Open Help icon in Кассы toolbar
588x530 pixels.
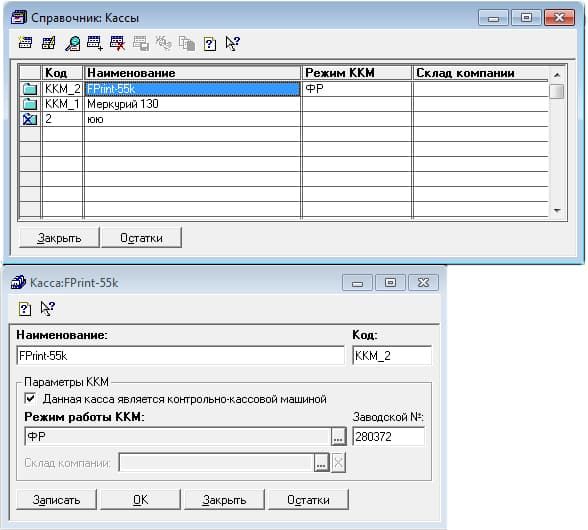click(210, 44)
